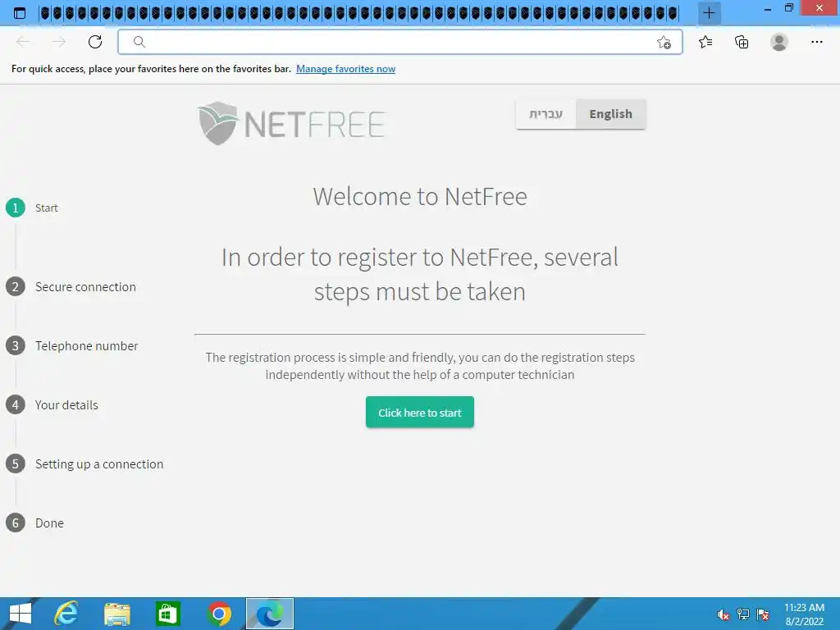The height and width of the screenshot is (630, 840).
Task: Select step 3 circle Telephone number
Action: [x=16, y=345]
